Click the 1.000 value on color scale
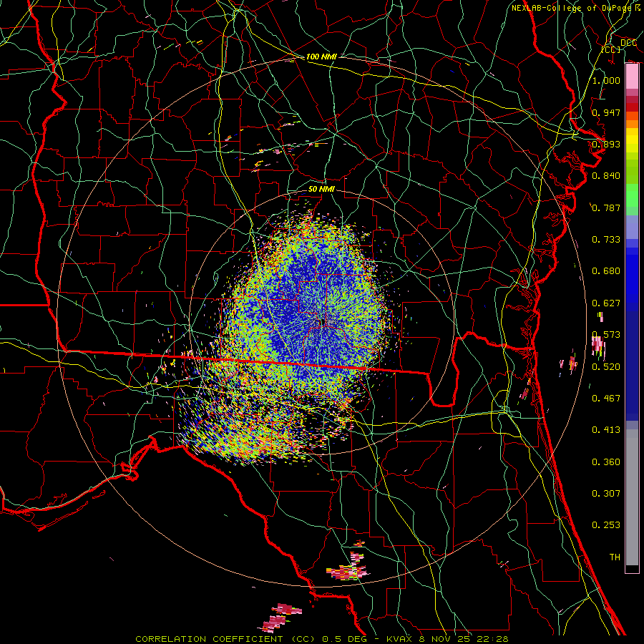Screen dimensions: 644x644 [606, 80]
